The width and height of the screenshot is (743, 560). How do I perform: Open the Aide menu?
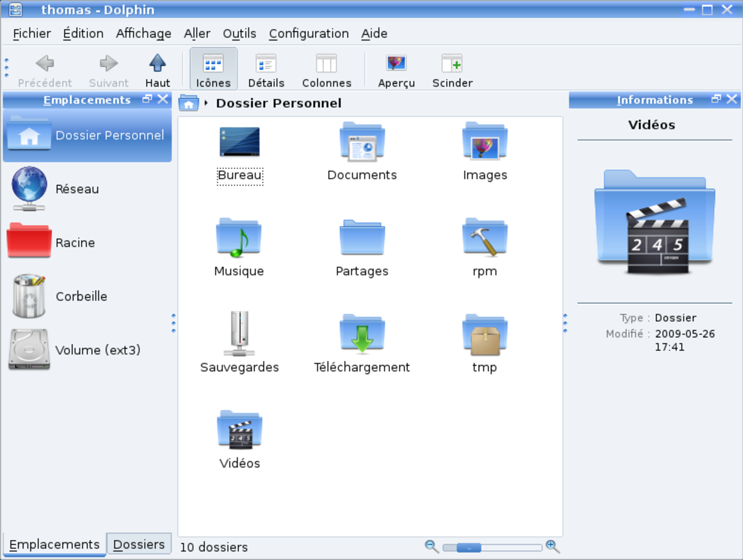(x=375, y=33)
